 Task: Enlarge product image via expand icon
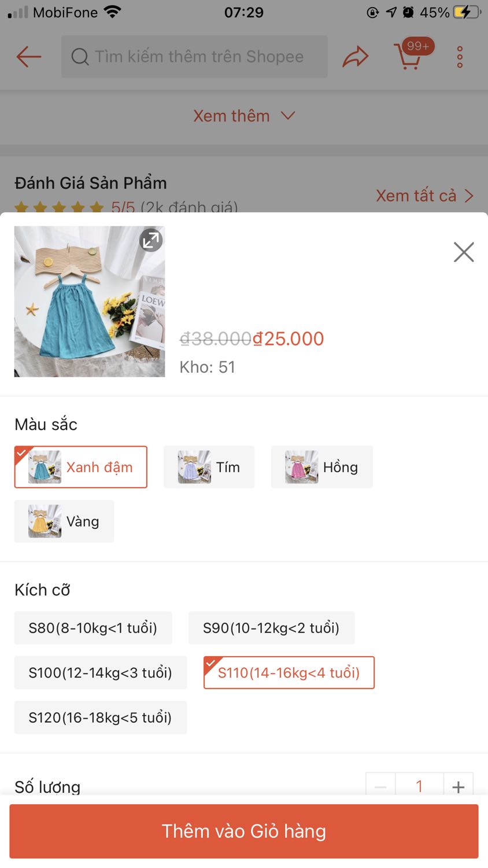tap(150, 240)
